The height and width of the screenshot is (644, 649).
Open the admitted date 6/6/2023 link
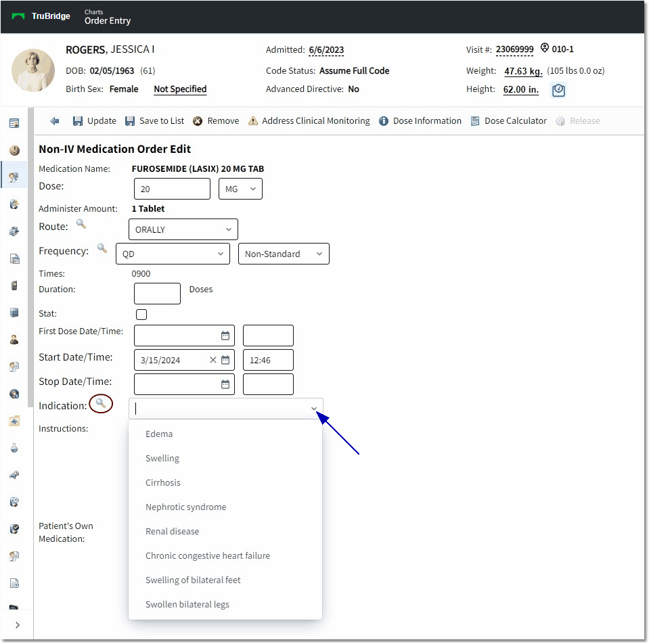(326, 50)
